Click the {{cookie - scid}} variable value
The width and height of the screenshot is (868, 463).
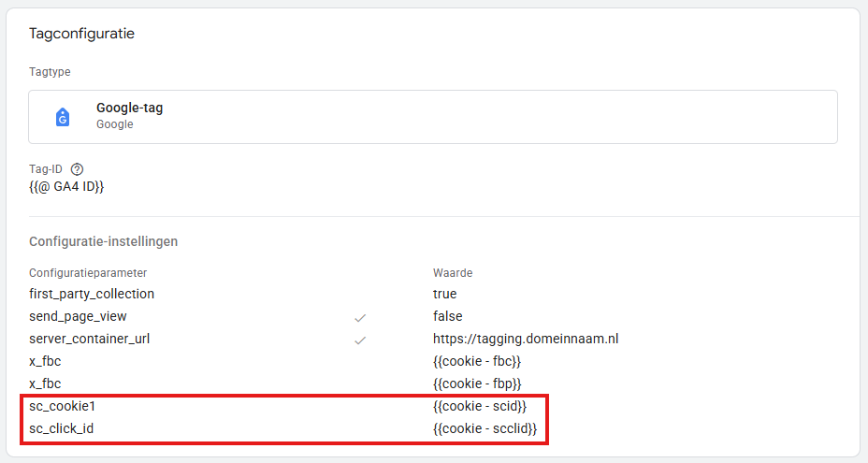(x=480, y=406)
